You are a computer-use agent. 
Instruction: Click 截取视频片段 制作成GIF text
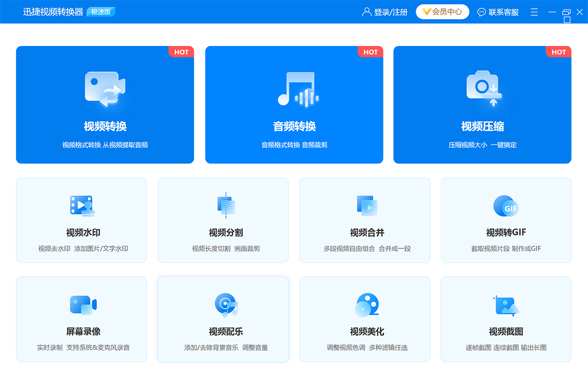(x=506, y=249)
